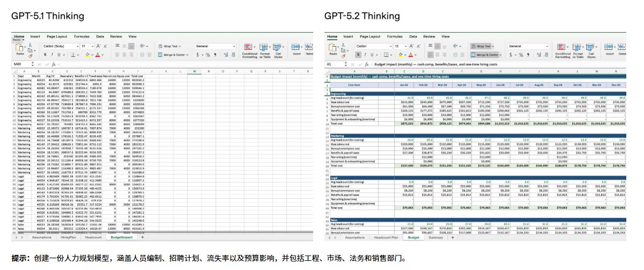Add new sheet in GPT-5.2 window
The image size is (644, 270).
pyautogui.click(x=451, y=237)
